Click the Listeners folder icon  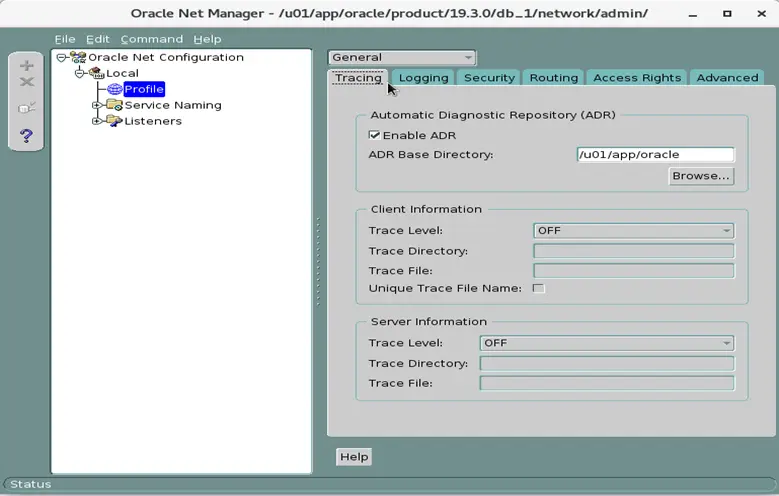[115, 121]
